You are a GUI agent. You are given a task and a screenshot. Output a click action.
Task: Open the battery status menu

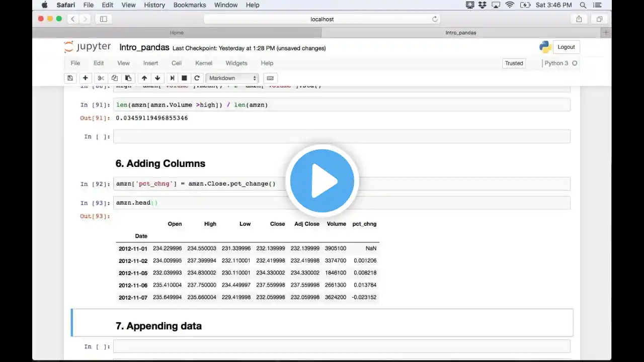(x=525, y=5)
